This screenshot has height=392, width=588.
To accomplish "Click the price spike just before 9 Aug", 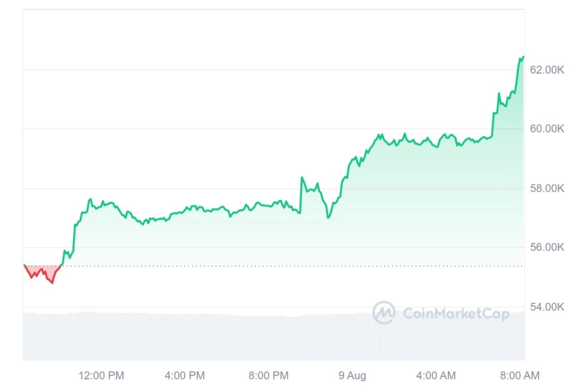I will (x=302, y=177).
